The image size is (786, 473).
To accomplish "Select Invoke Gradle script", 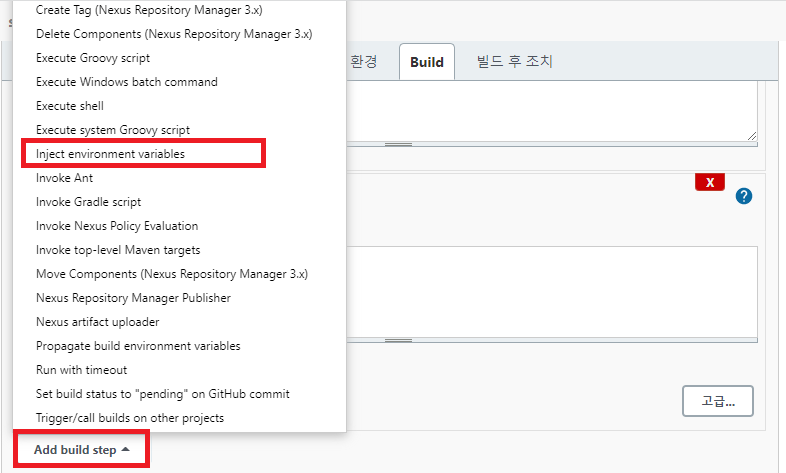I will click(x=88, y=202).
